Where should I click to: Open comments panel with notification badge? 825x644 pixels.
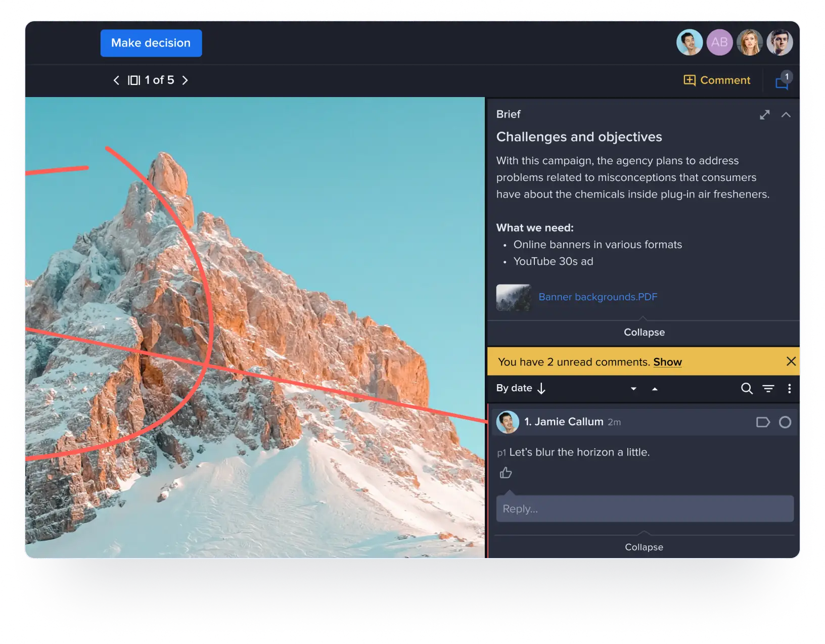click(782, 82)
